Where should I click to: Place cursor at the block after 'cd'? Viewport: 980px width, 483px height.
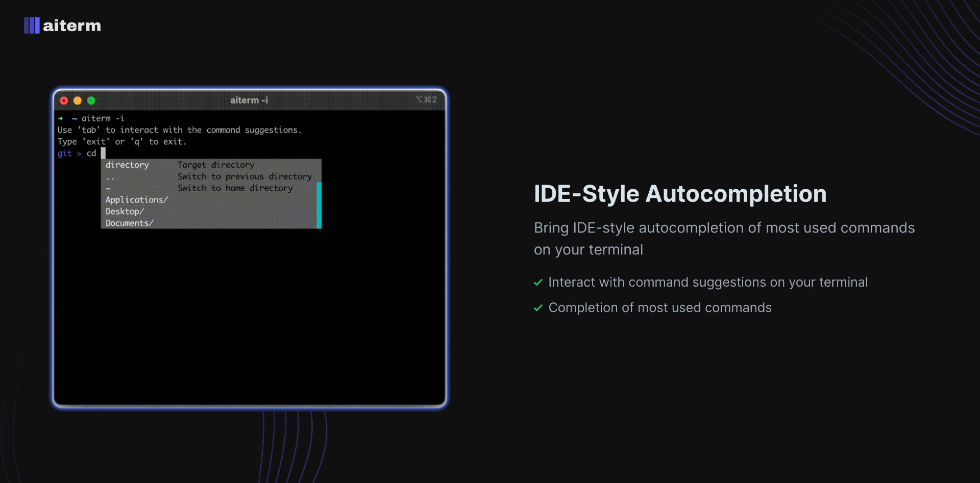[x=103, y=153]
